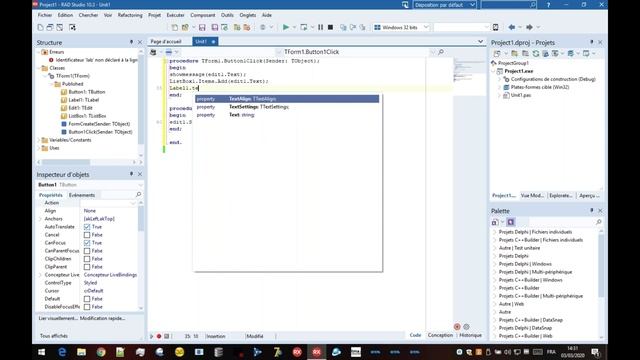
Task: Expand Projets Delphi | Fichiers individuels palette category
Action: [x=495, y=232]
